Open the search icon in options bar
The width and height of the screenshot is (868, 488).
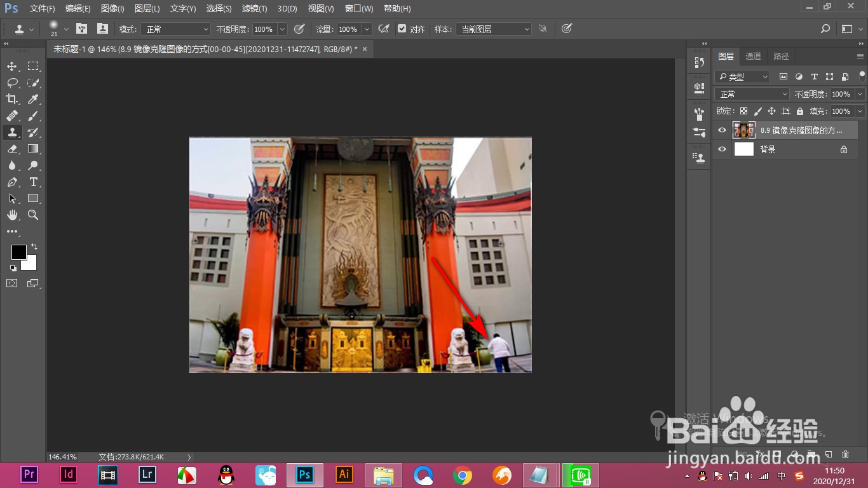pos(825,29)
